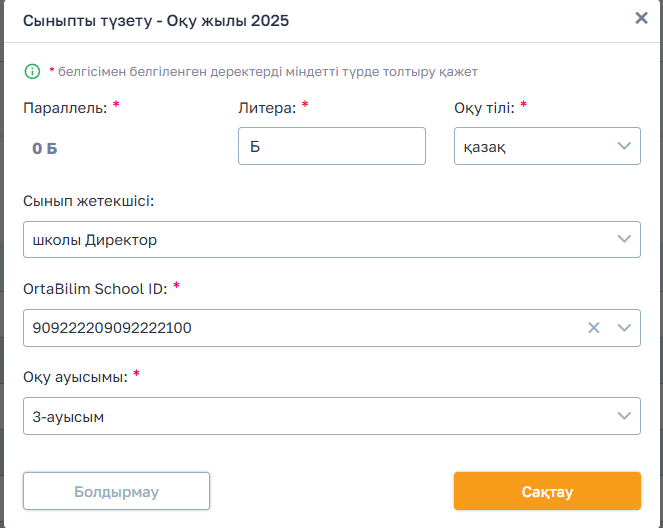Click the green info icon
The height and width of the screenshot is (528, 663).
[32, 71]
